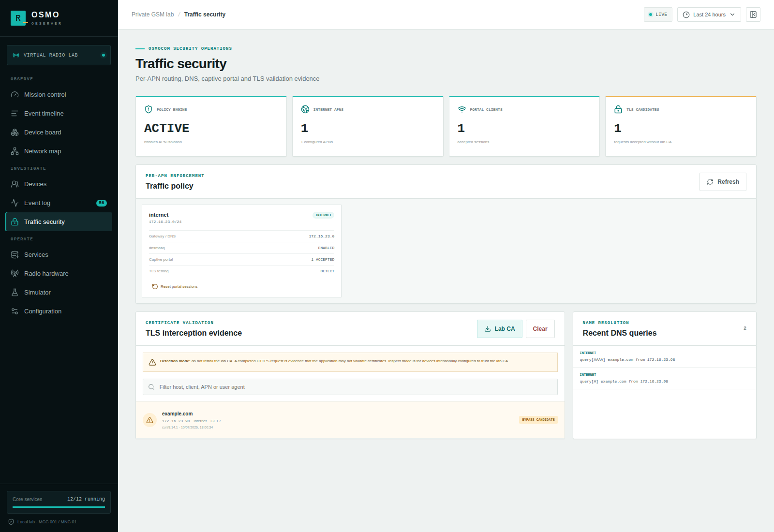This screenshot has width=774, height=532.
Task: Click the Simulator flask icon
Action: coord(15,293)
